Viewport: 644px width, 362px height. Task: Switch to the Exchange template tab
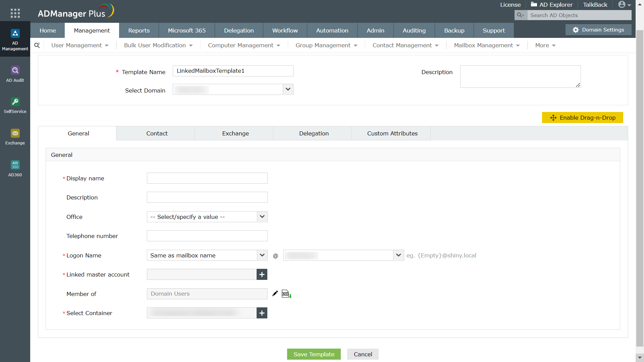235,133
